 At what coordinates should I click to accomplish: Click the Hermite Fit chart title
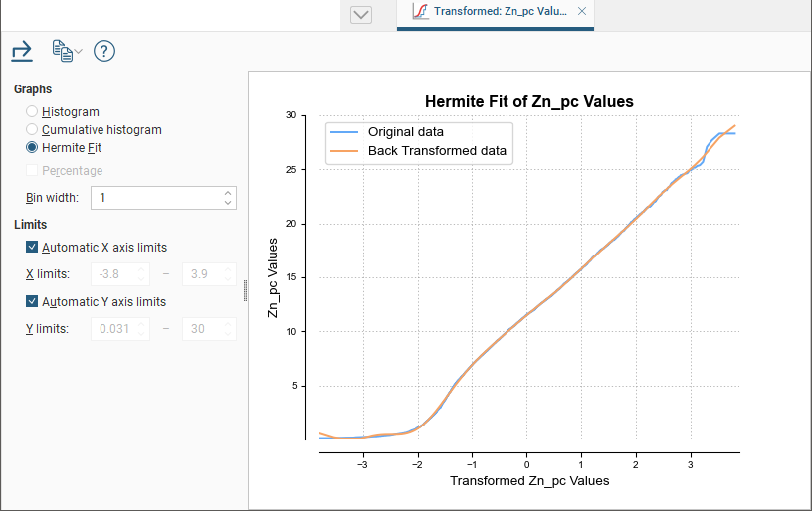(x=528, y=101)
